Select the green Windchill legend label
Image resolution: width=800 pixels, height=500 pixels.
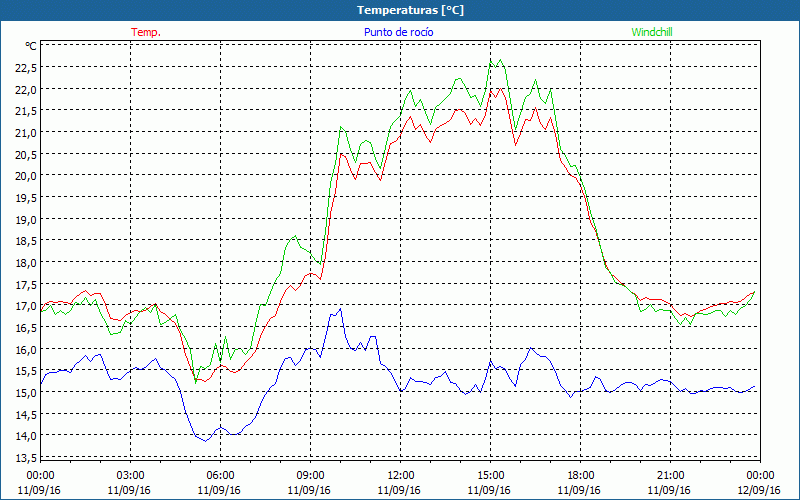point(652,32)
